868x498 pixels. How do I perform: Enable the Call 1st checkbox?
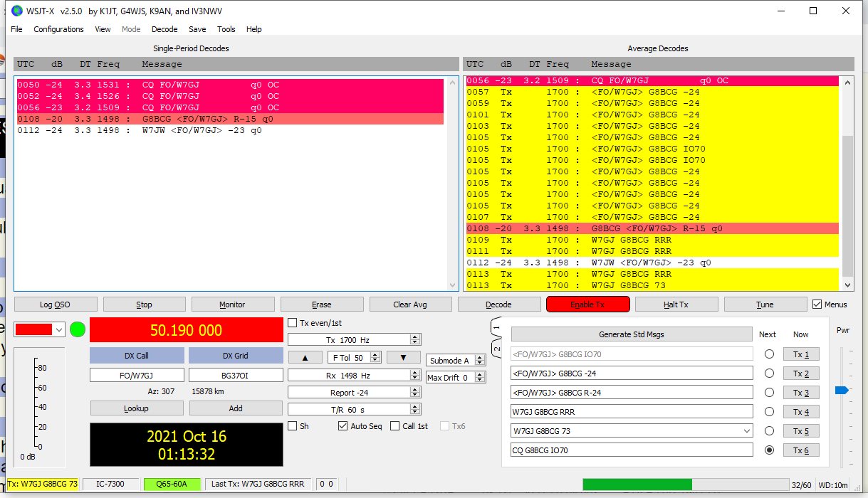coord(395,426)
